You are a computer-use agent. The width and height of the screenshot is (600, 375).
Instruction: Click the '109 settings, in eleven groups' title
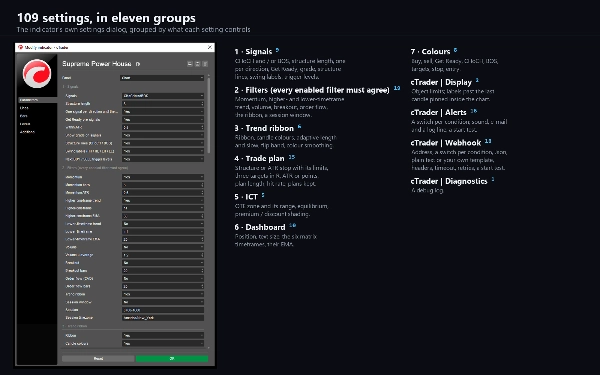106,18
